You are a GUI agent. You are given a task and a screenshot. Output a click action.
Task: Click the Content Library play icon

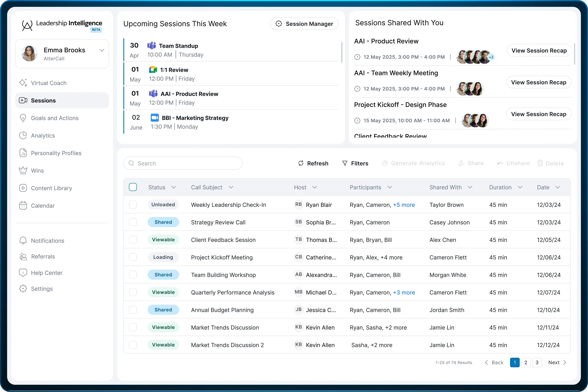point(23,188)
